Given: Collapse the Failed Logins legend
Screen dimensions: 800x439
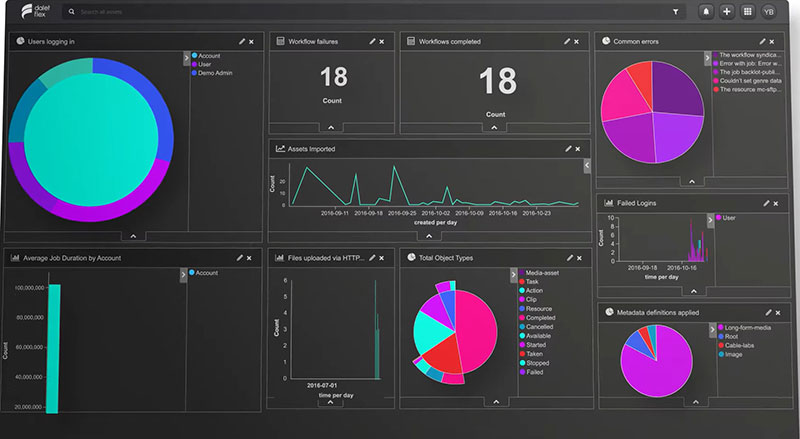Looking at the screenshot, I should coord(710,221).
